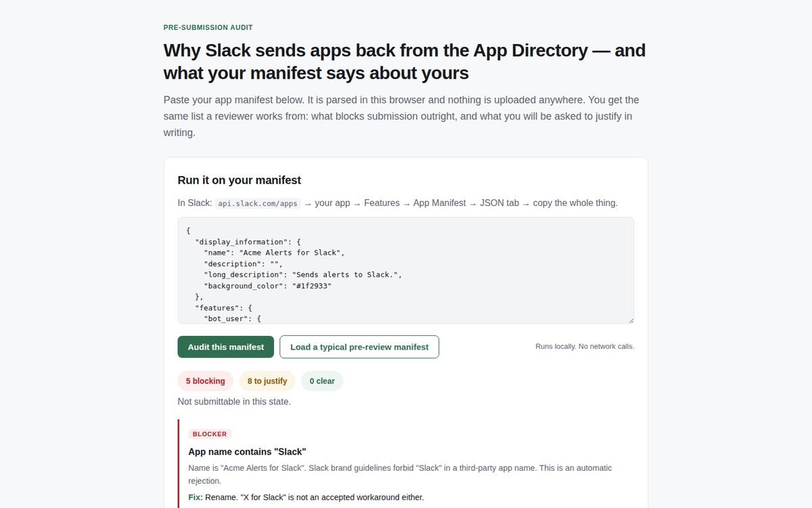Viewport: 812px width, 508px height.
Task: Click the api.slack.com/apps code snippet
Action: [x=257, y=203]
